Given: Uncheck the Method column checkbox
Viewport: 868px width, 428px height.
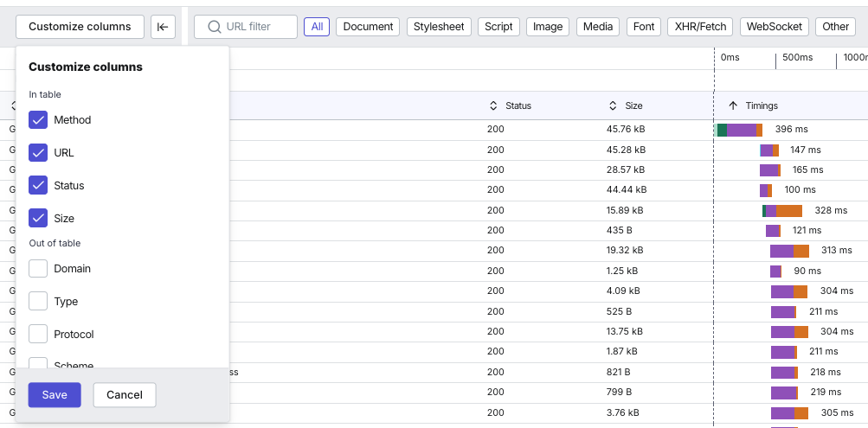Looking at the screenshot, I should 38,120.
